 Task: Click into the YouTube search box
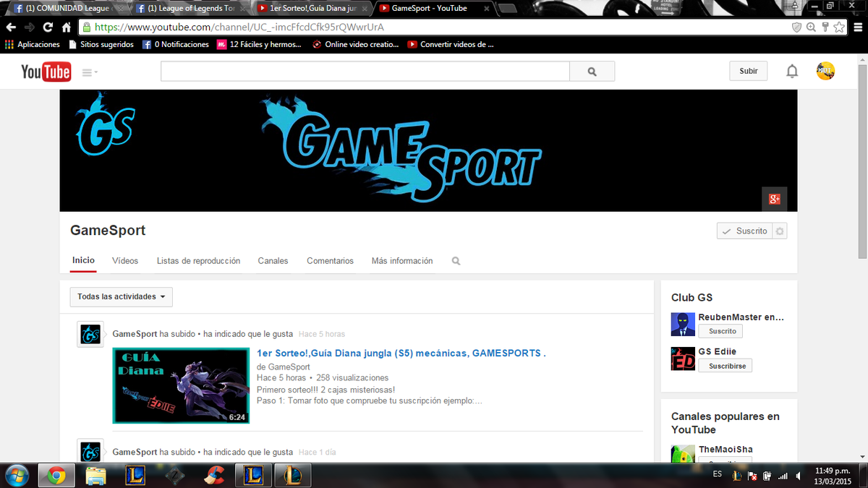click(365, 72)
